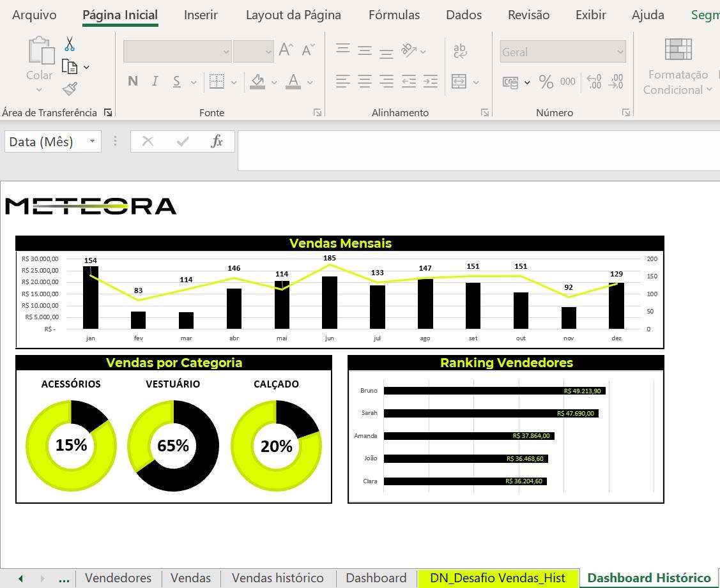Toggle Bold formatting
This screenshot has width=720, height=588.
pos(133,81)
